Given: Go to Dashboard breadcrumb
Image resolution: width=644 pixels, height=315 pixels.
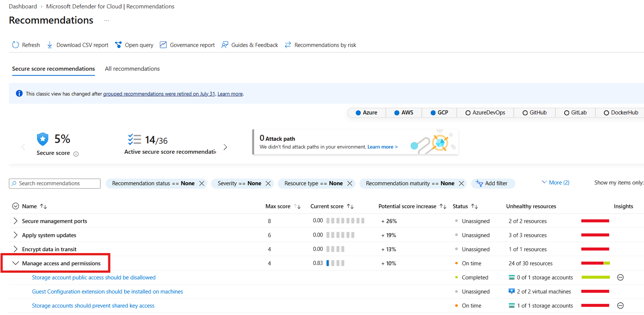Looking at the screenshot, I should tap(23, 6).
